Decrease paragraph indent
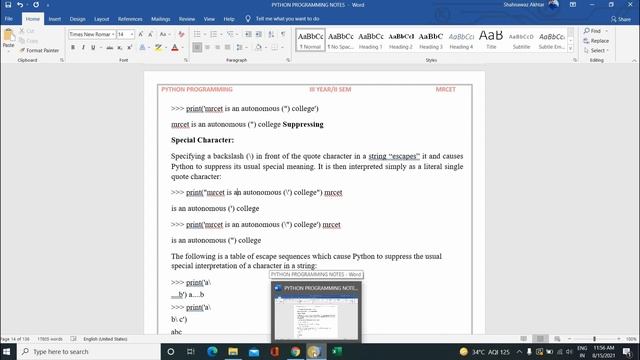Screen dimensions: 640x360 click(248, 34)
